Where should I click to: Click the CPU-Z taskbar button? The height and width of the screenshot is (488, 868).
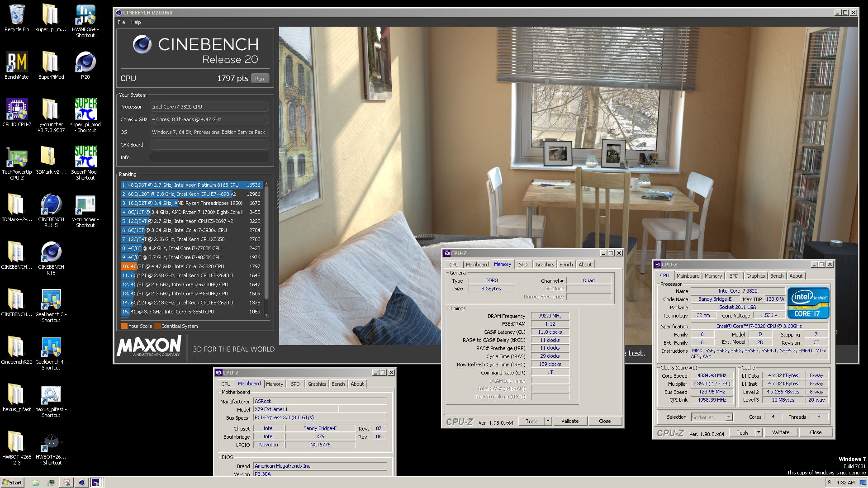(95, 483)
